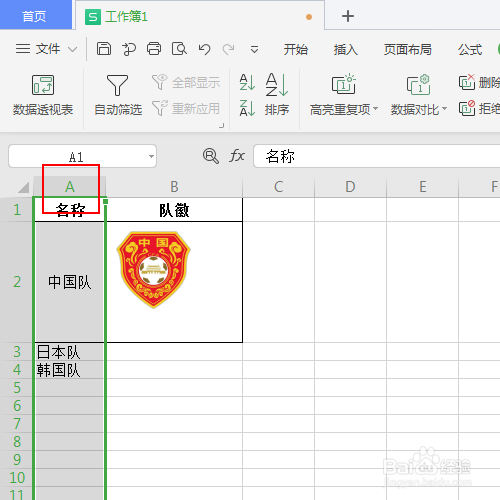Click the fx insert function icon
The height and width of the screenshot is (500, 500).
pos(237,156)
